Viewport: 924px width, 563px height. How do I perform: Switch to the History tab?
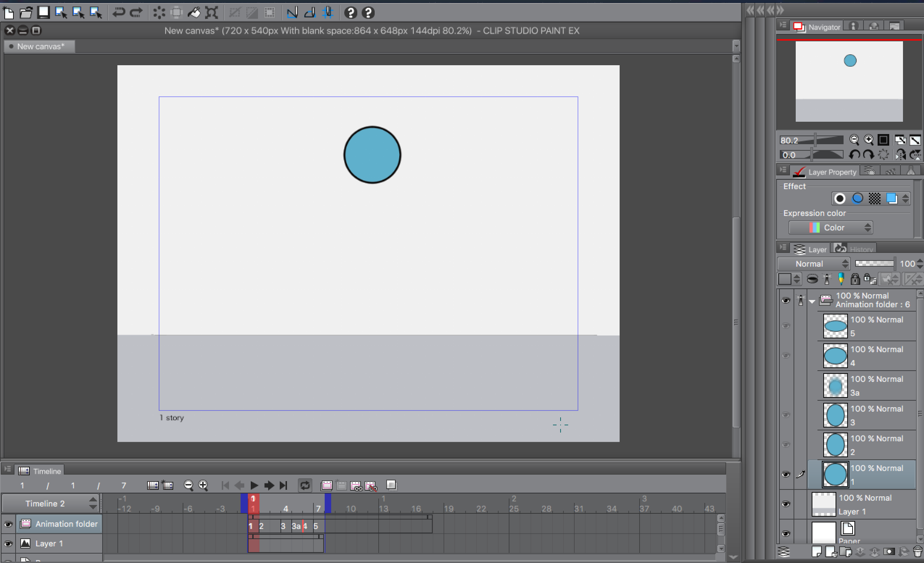coord(853,249)
